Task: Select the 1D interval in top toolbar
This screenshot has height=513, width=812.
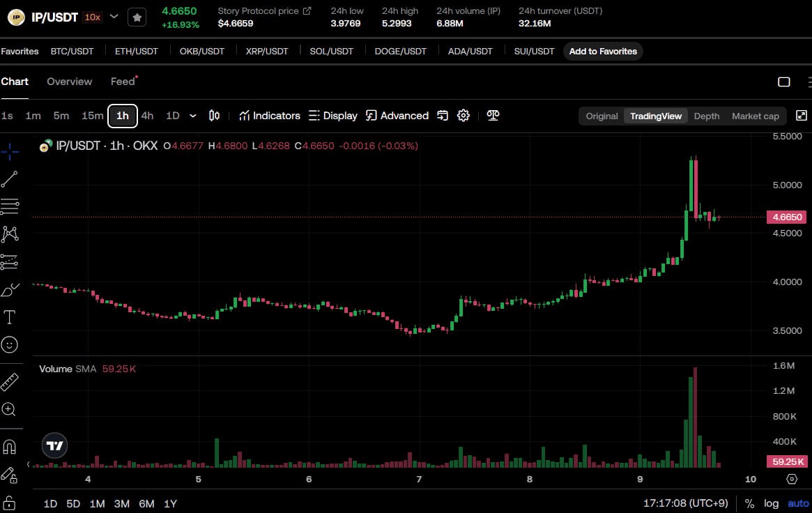Action: 172,116
